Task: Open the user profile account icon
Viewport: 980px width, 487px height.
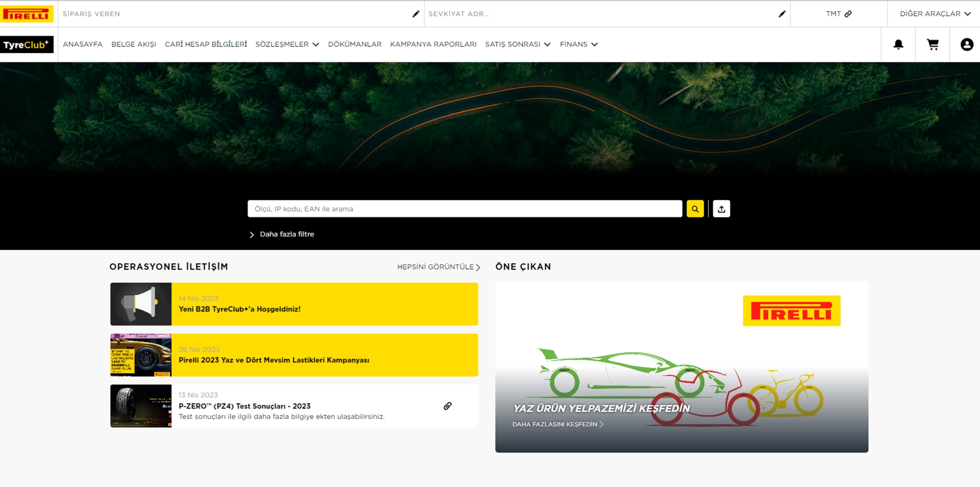Action: pos(966,44)
